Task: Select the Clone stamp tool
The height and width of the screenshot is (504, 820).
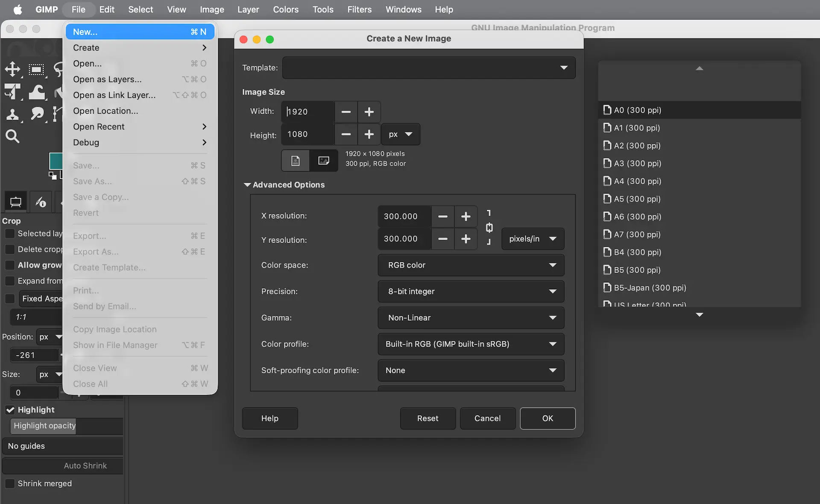Action: point(12,114)
